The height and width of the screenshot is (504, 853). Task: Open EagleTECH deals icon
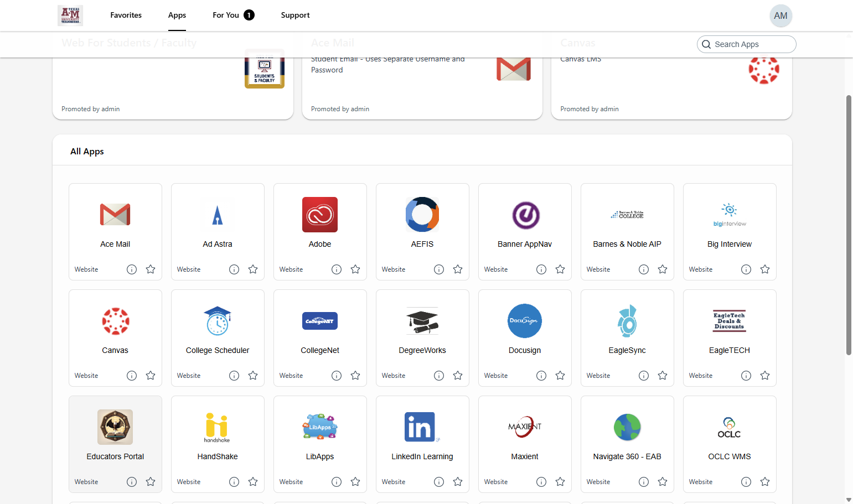[730, 321]
